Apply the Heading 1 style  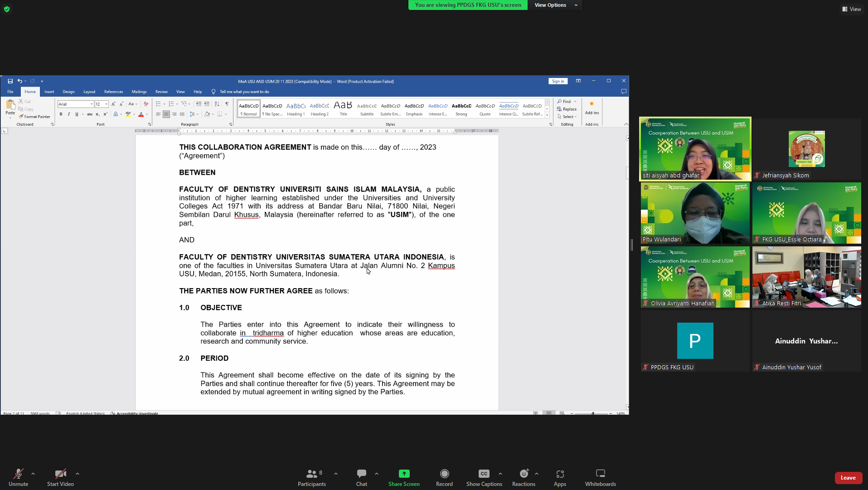(296, 109)
